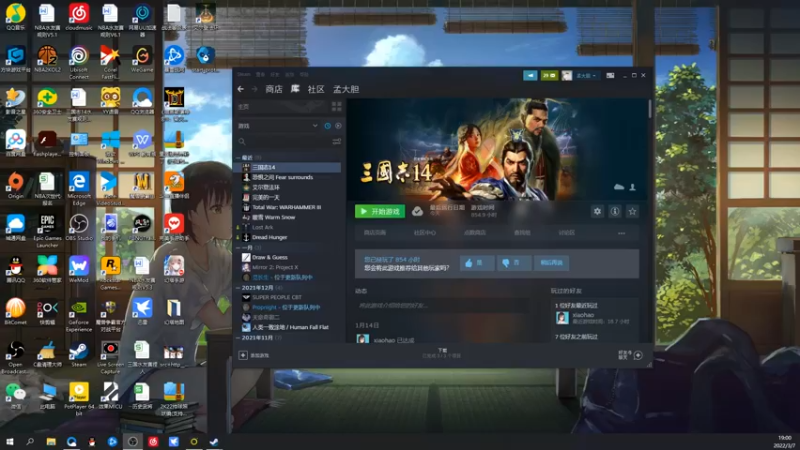Switch library to grid collections view

pyautogui.click(x=337, y=106)
